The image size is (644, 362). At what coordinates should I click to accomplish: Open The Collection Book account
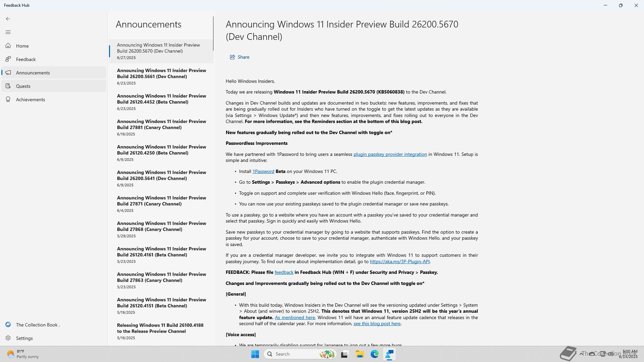pos(38,325)
